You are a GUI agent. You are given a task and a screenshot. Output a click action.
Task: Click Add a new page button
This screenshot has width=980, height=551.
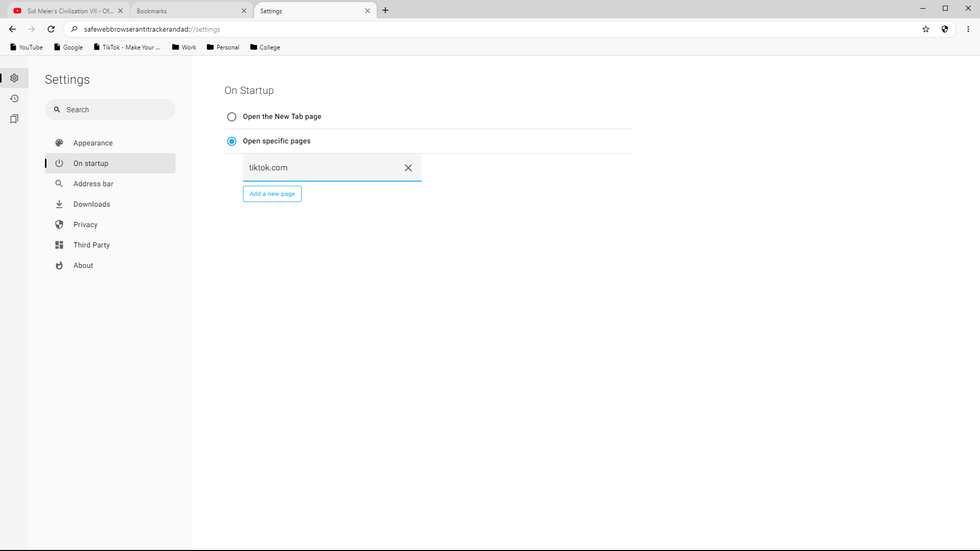point(272,194)
